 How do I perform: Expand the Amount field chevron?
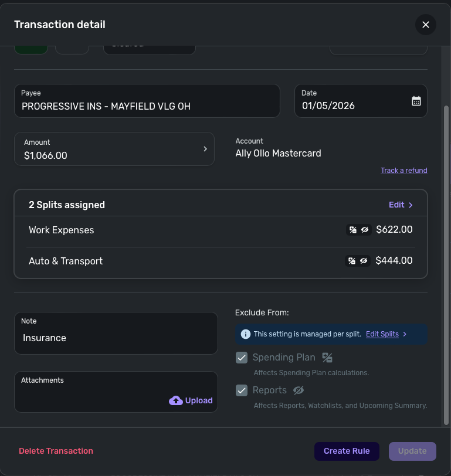click(205, 149)
